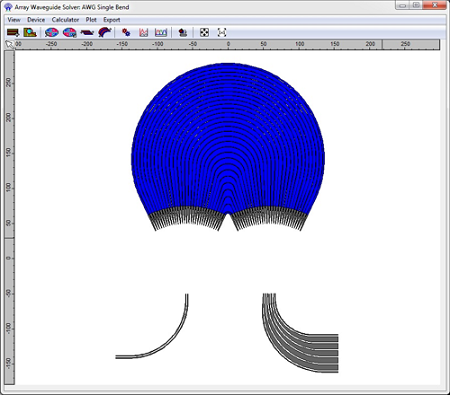Image resolution: width=450 pixels, height=395 pixels.
Task: Select the second star coupler ellipse icon
Action: [69, 32]
